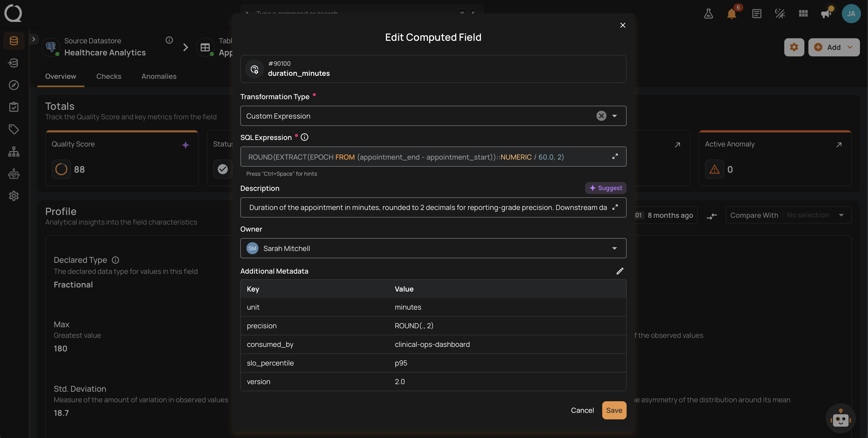Open the Owner dropdown showing Sarah Mitchell
Screen dimensions: 868x438
tap(433, 248)
